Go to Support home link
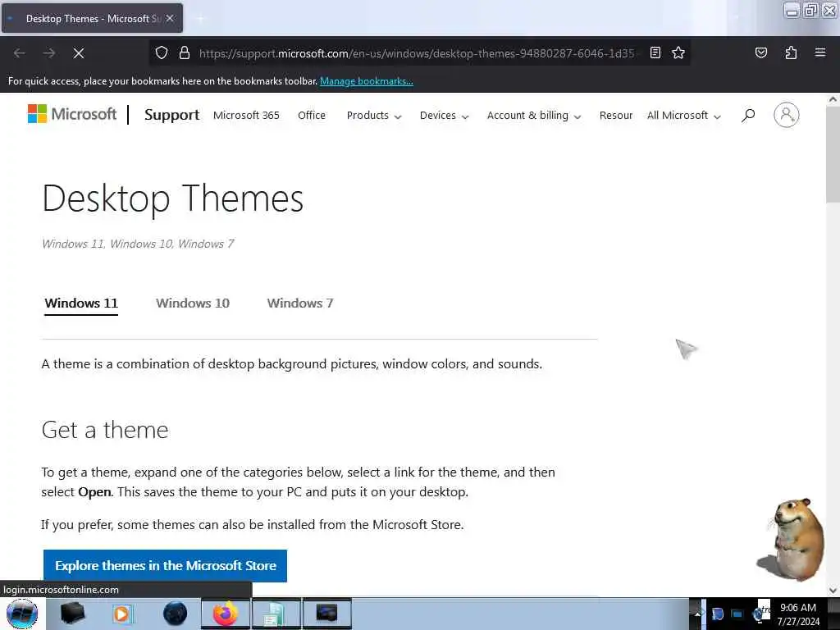The height and width of the screenshot is (630, 840). (172, 115)
